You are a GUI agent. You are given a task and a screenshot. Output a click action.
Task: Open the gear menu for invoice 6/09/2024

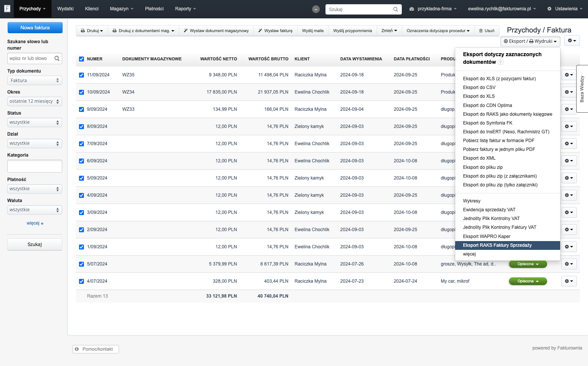pyautogui.click(x=569, y=161)
